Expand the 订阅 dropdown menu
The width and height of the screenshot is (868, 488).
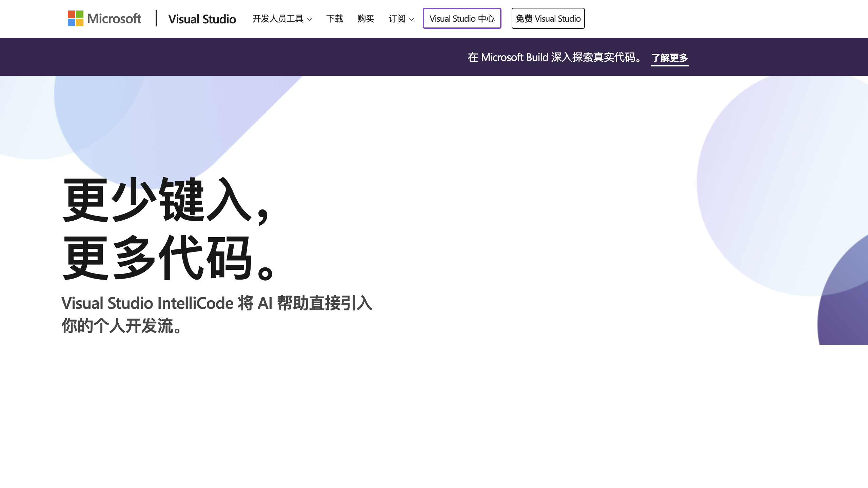[x=401, y=19]
